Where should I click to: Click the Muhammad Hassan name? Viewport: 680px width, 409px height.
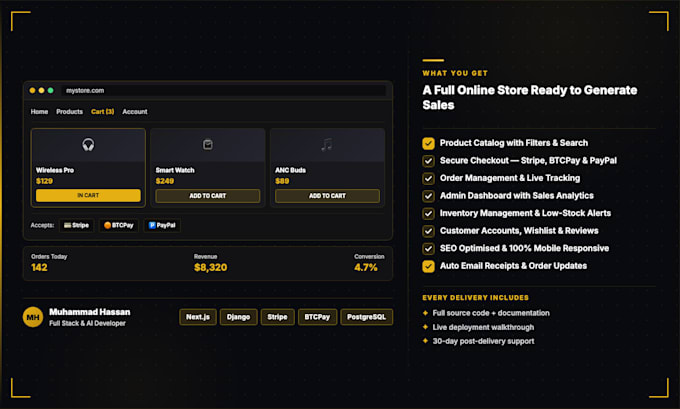(x=89, y=312)
